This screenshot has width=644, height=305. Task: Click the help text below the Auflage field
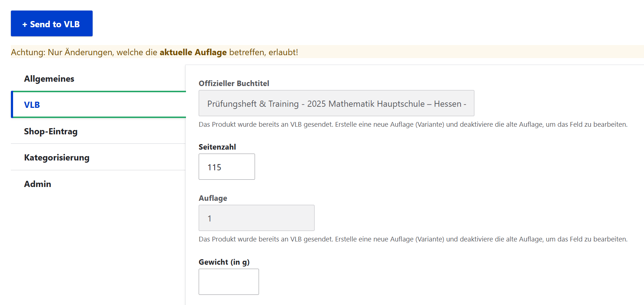point(413,239)
